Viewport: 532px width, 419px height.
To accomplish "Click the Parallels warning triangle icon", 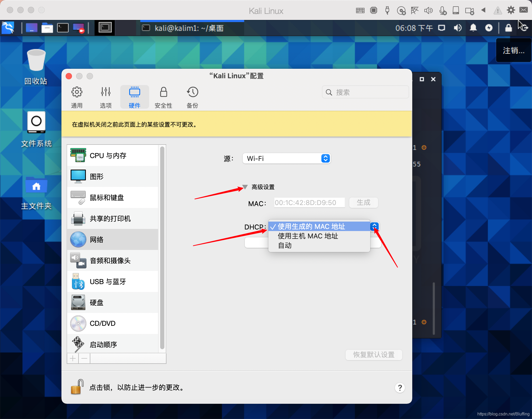I will tap(498, 11).
